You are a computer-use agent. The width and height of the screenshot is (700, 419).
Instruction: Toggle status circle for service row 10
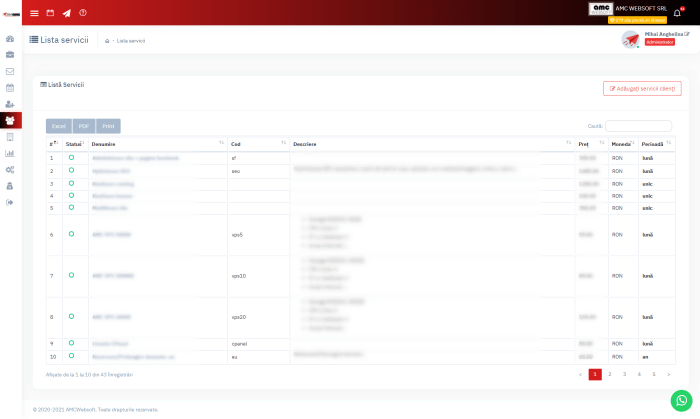pyautogui.click(x=71, y=355)
